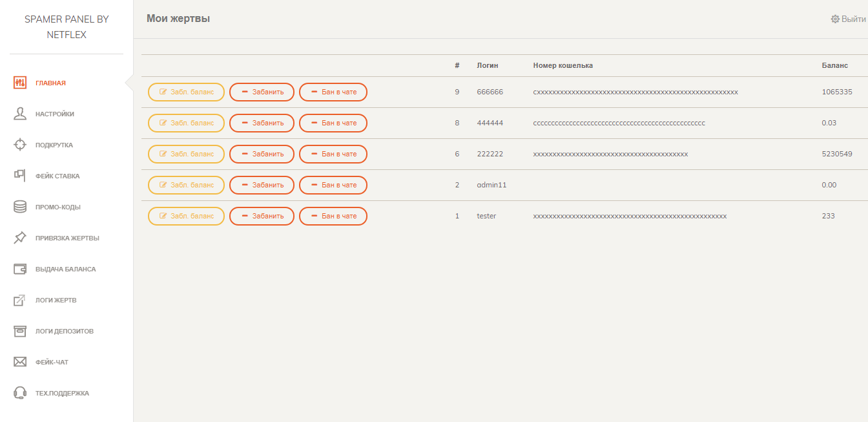Select login text 444444
This screenshot has width=868, height=422.
pos(490,123)
